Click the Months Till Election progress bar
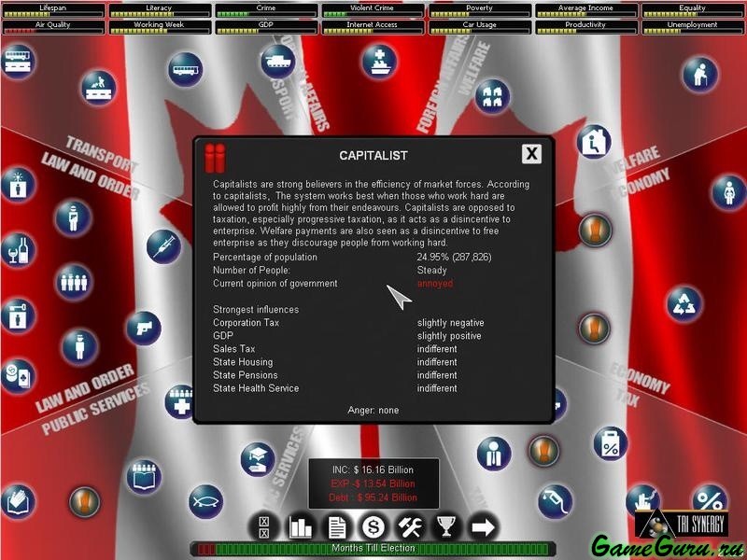Image resolution: width=747 pixels, height=560 pixels. pos(373,549)
